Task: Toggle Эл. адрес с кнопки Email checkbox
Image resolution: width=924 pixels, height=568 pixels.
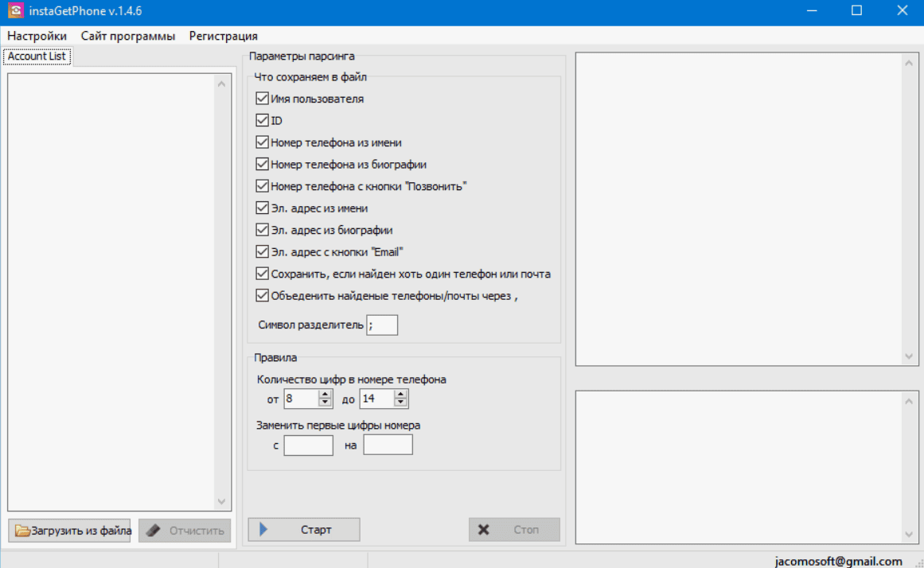Action: point(262,251)
